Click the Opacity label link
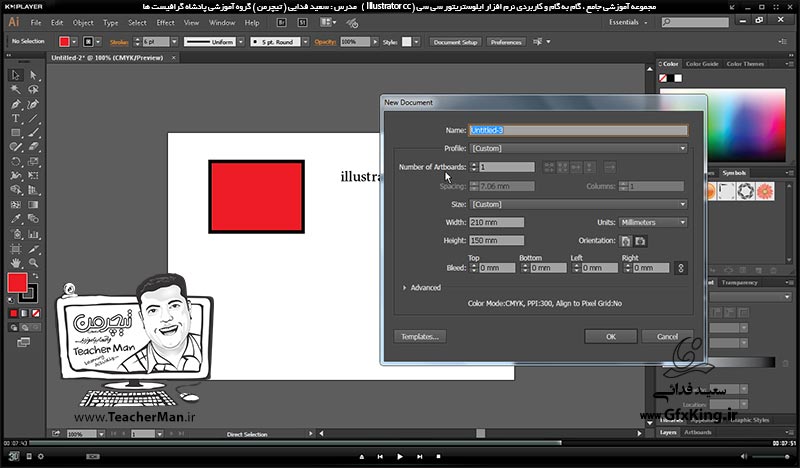The width and height of the screenshot is (800, 468). click(x=325, y=42)
